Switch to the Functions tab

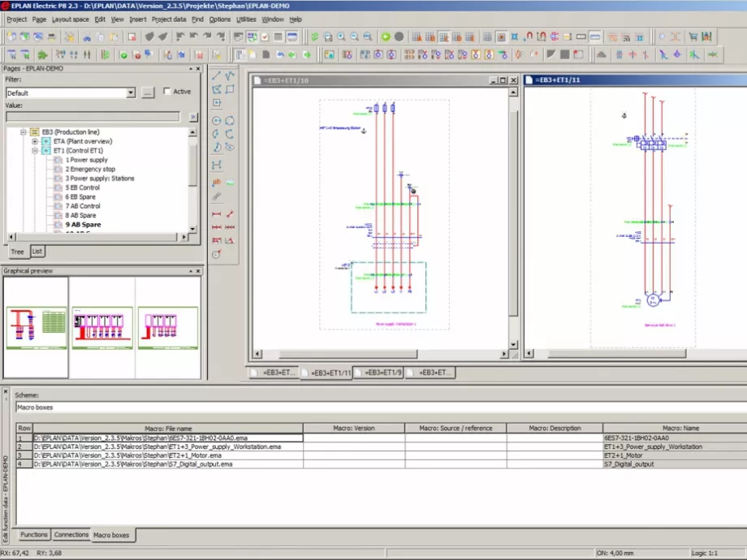click(x=34, y=534)
